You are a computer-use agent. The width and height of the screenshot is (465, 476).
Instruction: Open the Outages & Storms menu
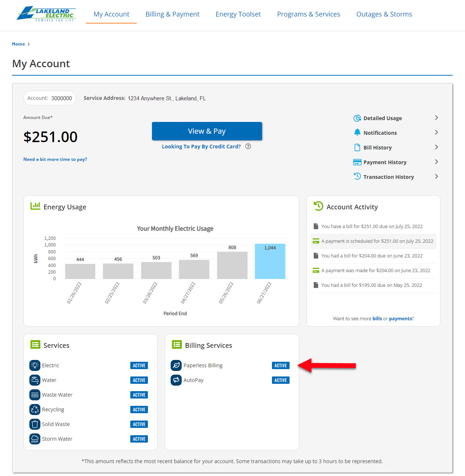[384, 14]
